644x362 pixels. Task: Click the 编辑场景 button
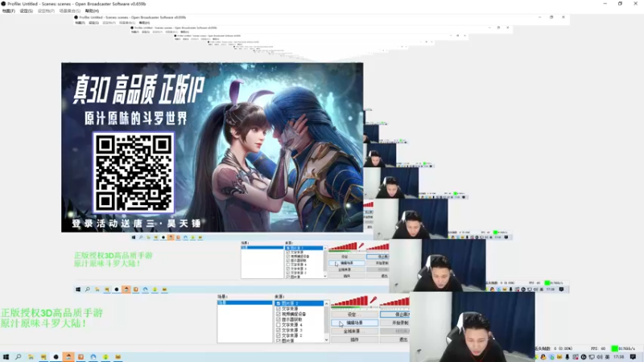point(354,323)
